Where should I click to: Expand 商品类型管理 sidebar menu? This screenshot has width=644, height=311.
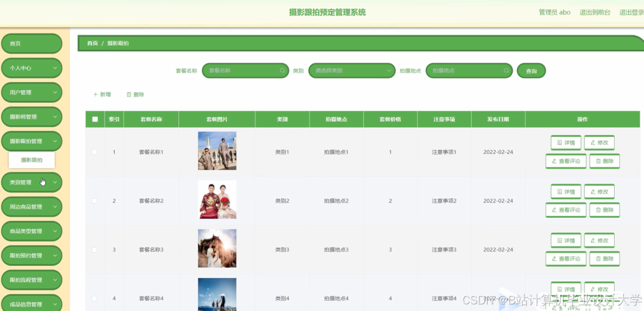(32, 231)
